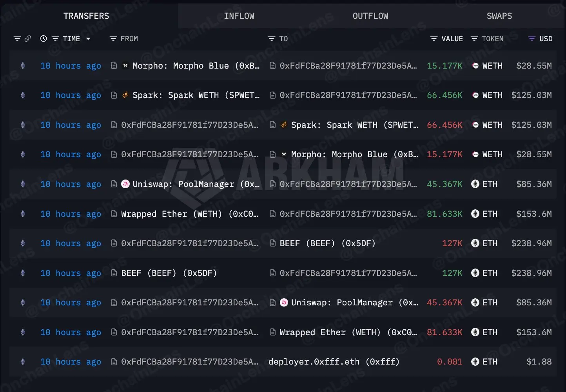566x392 pixels.
Task: Click the Ethereum chain icon in the deployer.0xfff.eth row
Action: [x=23, y=362]
